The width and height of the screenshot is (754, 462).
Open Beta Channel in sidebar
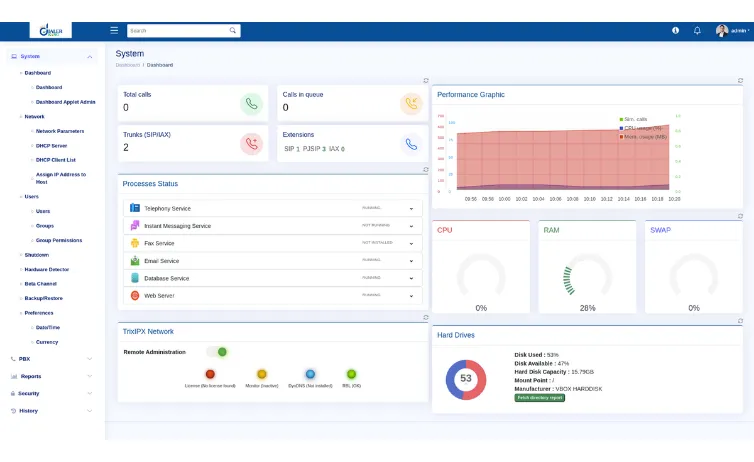tap(40, 284)
